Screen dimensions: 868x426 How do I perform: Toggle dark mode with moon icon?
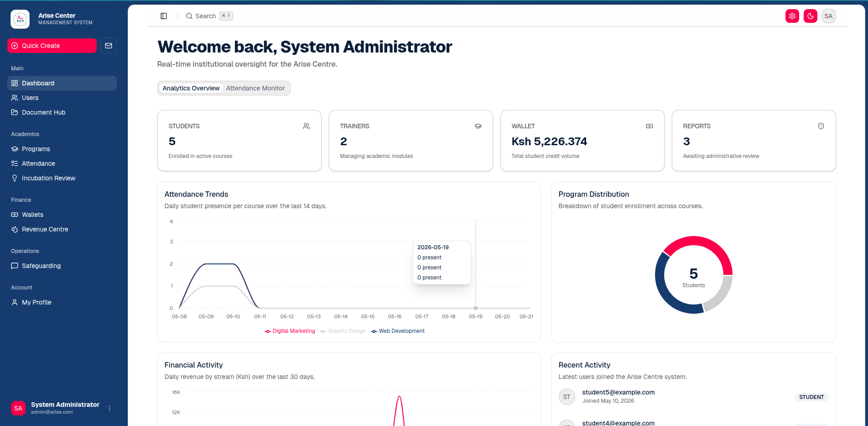point(811,16)
